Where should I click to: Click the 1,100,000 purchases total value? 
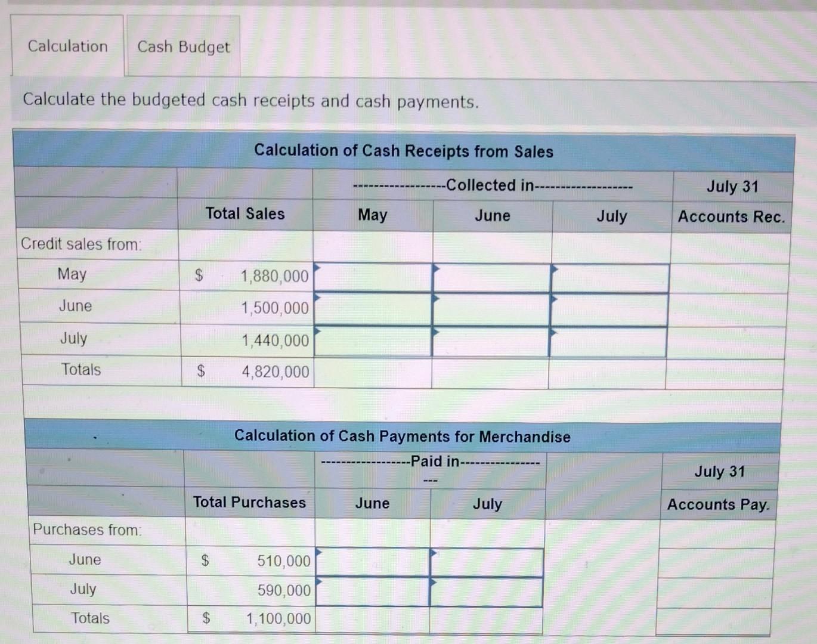pyautogui.click(x=279, y=618)
